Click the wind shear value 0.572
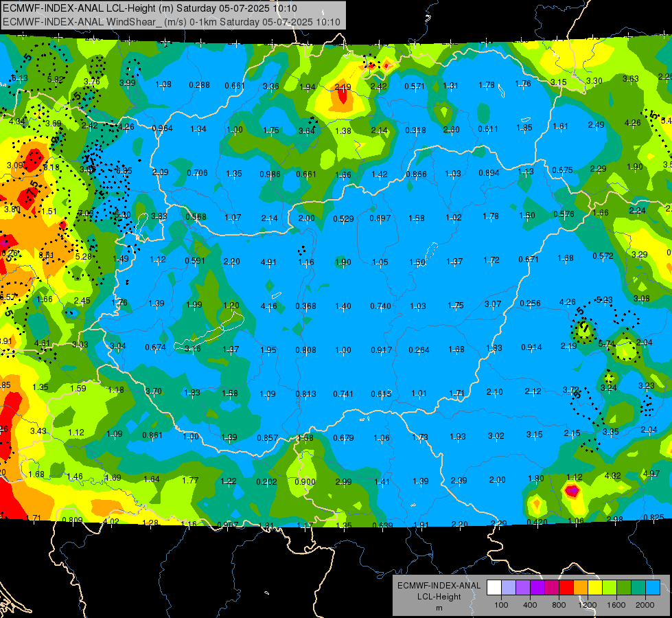 (603, 256)
